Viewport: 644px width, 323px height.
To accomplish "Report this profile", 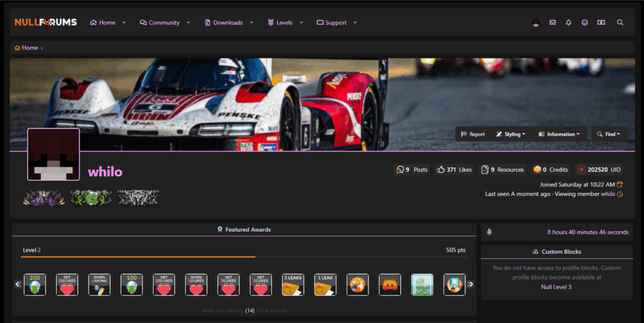I will click(x=473, y=134).
